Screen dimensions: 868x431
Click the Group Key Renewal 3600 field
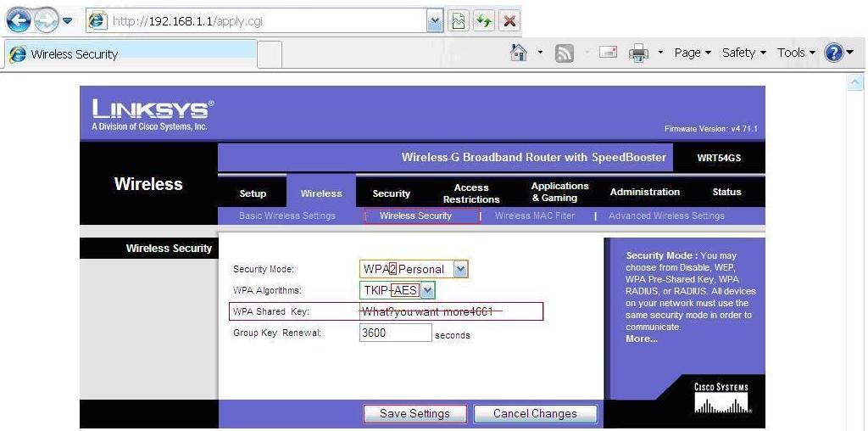(x=395, y=333)
